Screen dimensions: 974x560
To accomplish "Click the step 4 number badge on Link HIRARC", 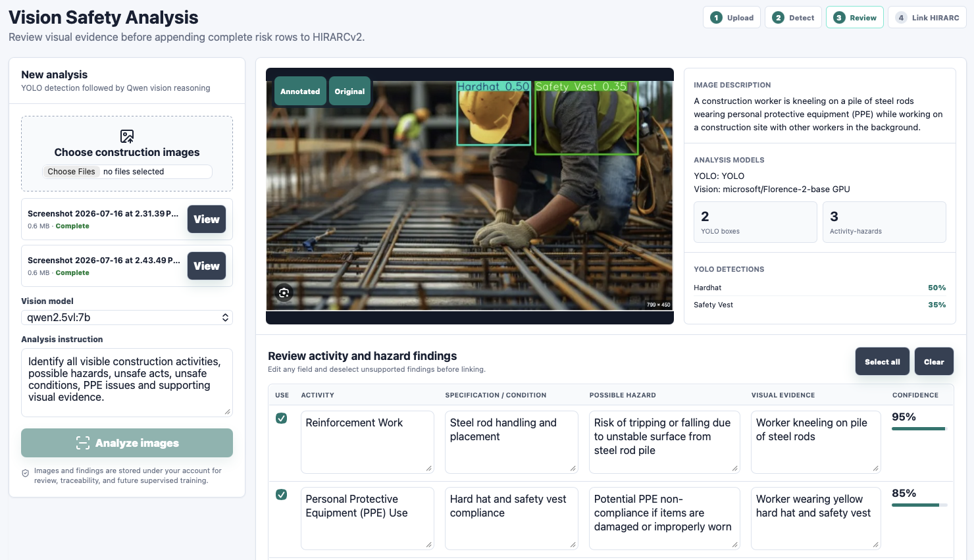I will 901,18.
